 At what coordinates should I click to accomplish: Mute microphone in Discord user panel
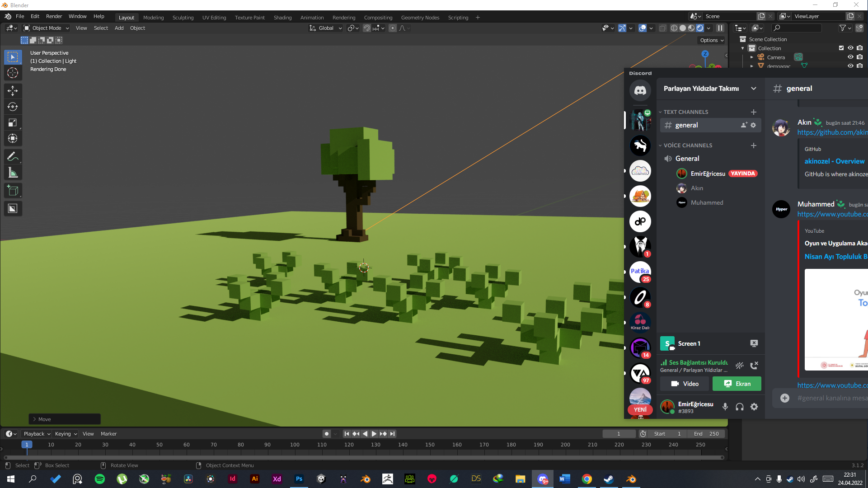point(725,407)
